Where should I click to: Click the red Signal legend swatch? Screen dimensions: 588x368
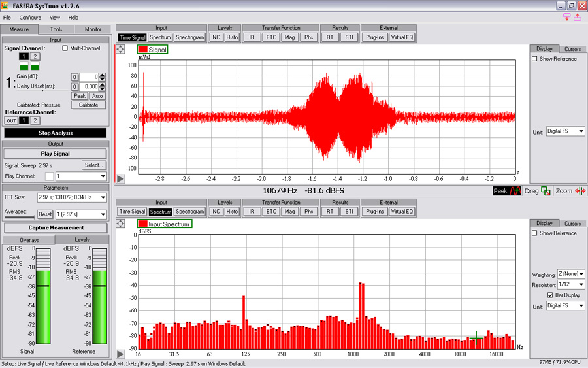(x=142, y=50)
